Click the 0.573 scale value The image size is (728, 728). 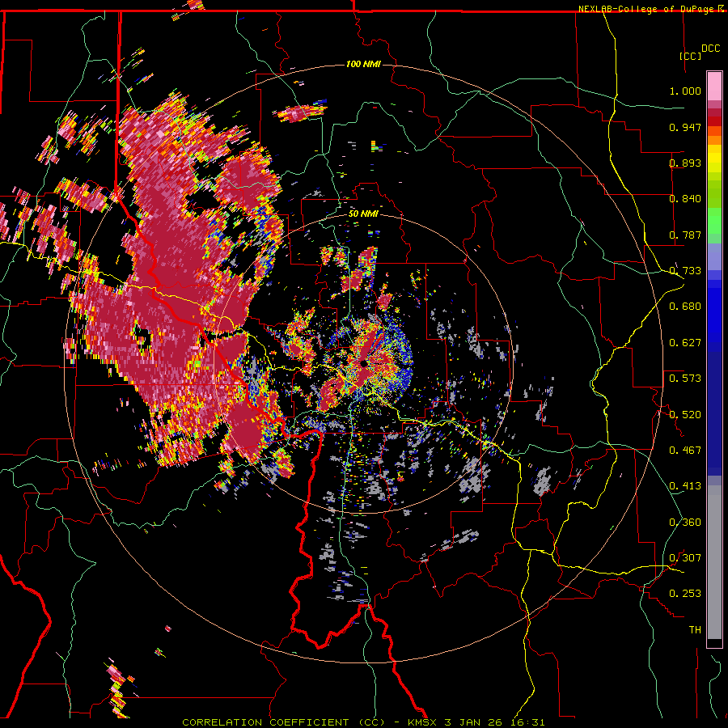click(x=685, y=379)
